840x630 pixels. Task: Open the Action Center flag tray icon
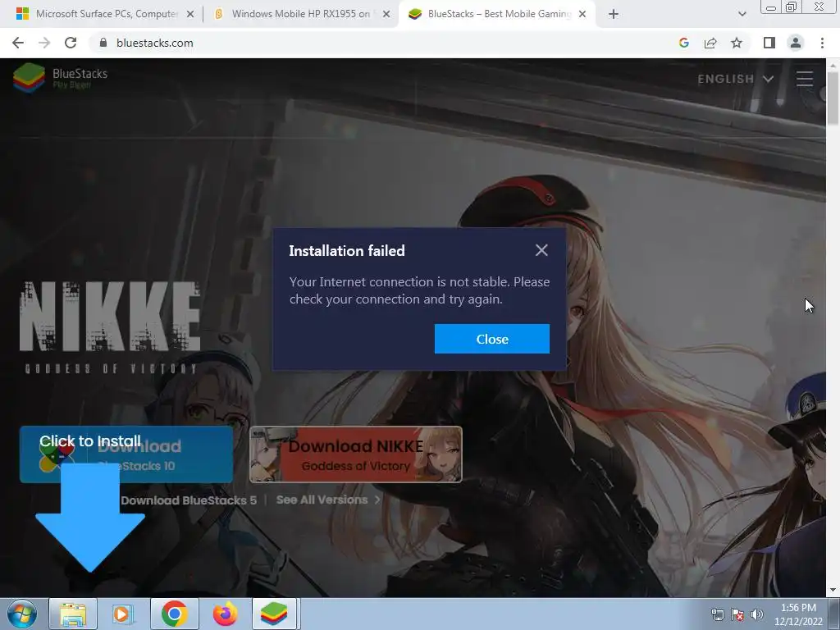737,614
